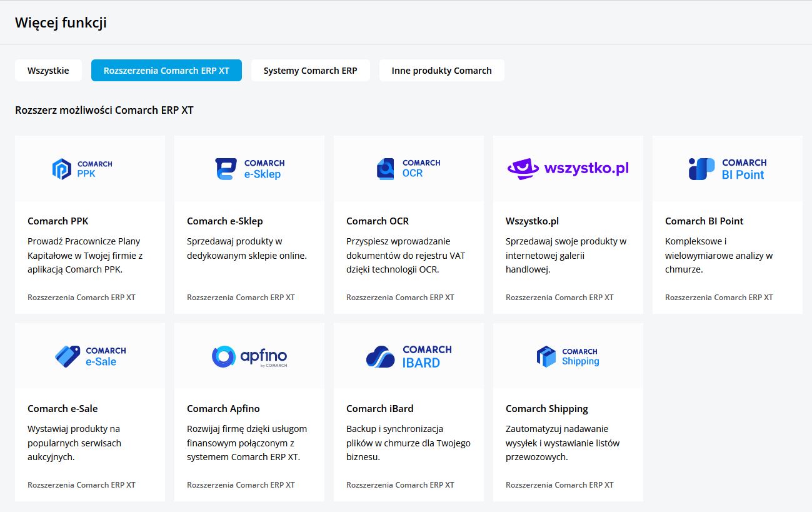Click the Comarch Shipping description text

[x=557, y=443]
